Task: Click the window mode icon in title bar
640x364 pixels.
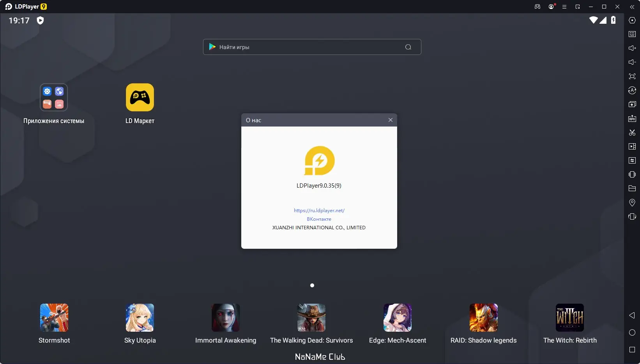Action: pos(578,7)
